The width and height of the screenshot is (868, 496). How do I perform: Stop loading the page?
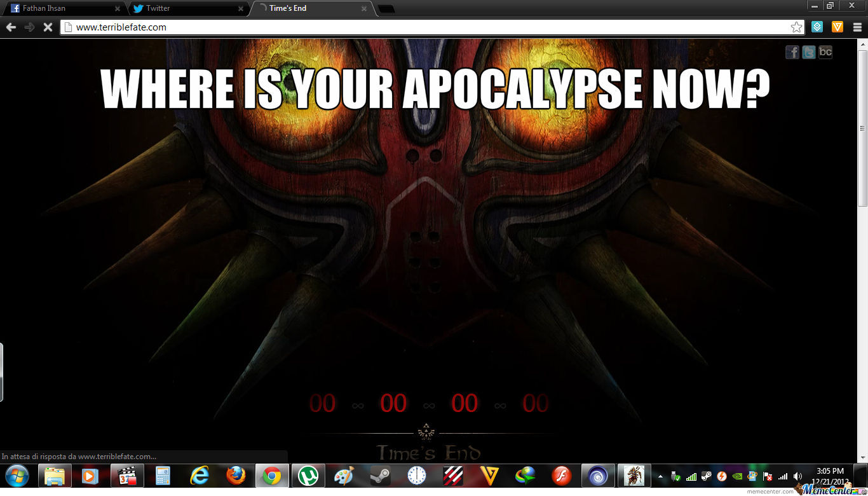click(48, 27)
